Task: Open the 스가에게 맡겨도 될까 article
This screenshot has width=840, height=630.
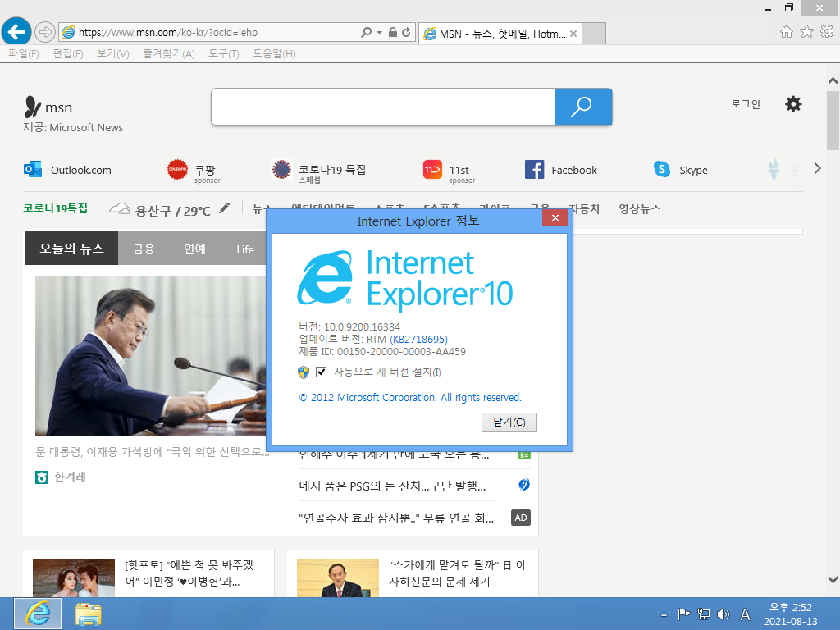Action: (x=458, y=573)
